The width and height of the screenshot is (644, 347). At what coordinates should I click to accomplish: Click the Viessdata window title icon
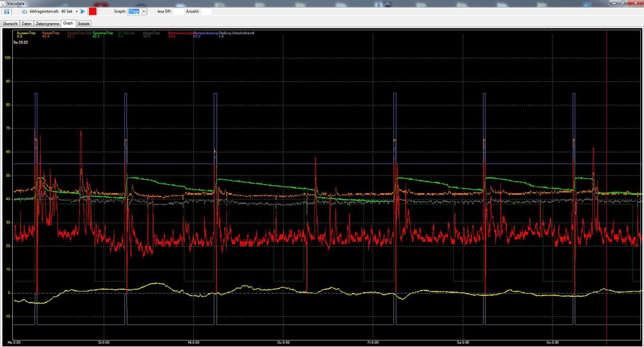pyautogui.click(x=3, y=3)
